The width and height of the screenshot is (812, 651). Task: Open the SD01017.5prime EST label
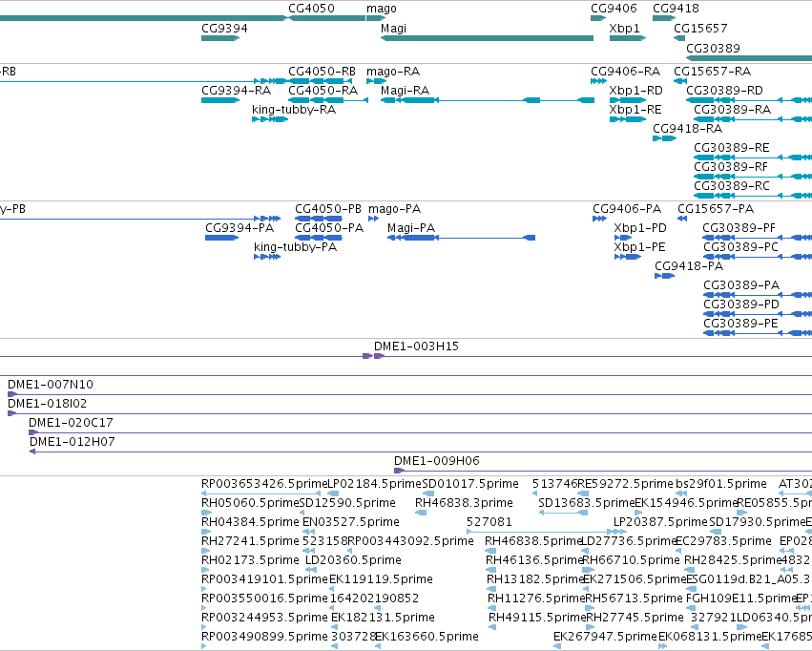coord(470,484)
